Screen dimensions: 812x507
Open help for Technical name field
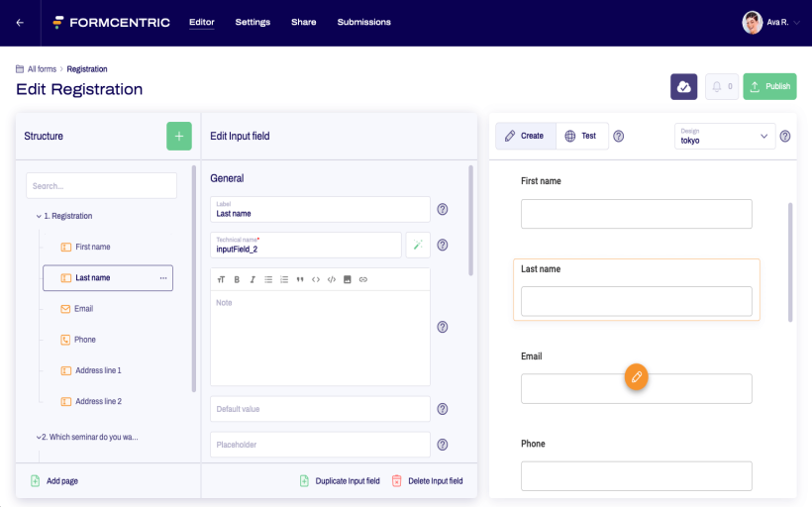click(443, 245)
